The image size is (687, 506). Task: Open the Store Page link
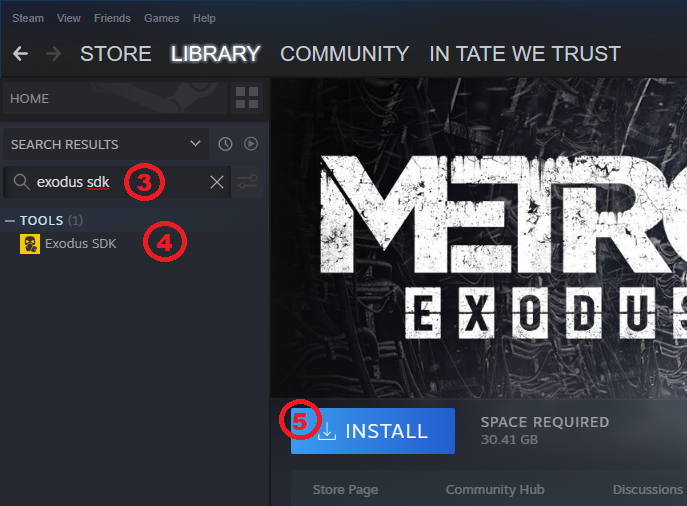(x=345, y=489)
